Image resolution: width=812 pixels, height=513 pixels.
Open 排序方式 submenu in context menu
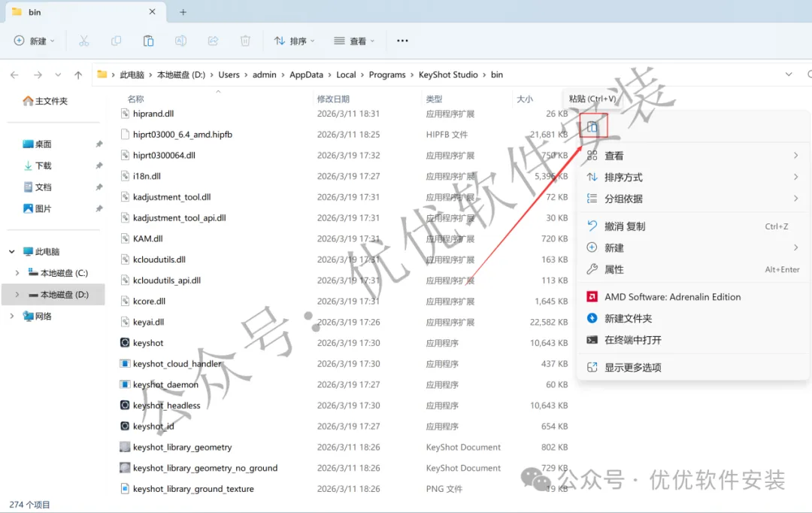pos(693,178)
